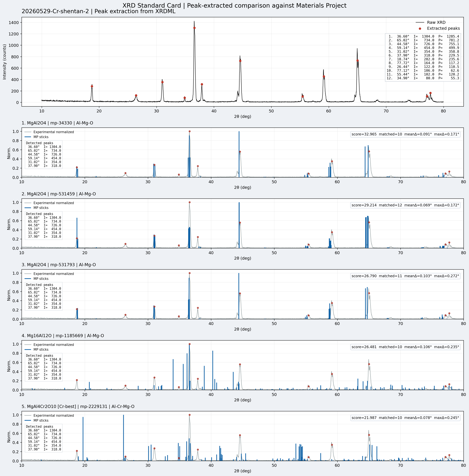Click the "Intensity (counts)" y-axis label
The height and width of the screenshot is (476, 469).
(x=4, y=62)
